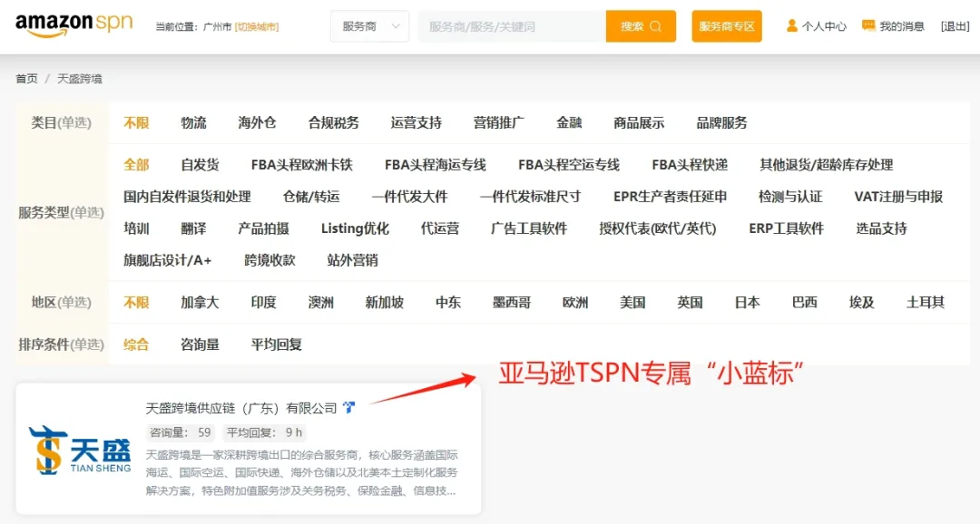Choose 代运营 service type
The width and height of the screenshot is (980, 524).
point(440,228)
